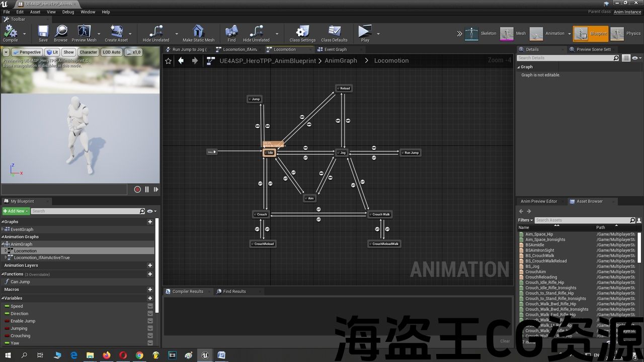Open the Window menu
644x362 pixels.
click(88, 12)
